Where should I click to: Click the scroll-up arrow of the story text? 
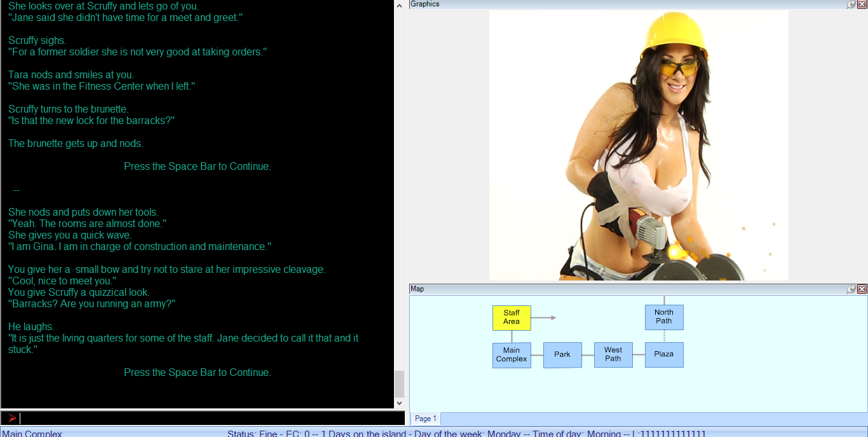click(x=399, y=4)
